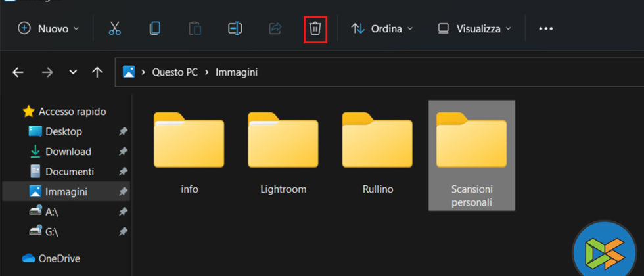Click Questo PC in the breadcrumb
Screen dimensions: 644x276
click(x=175, y=72)
